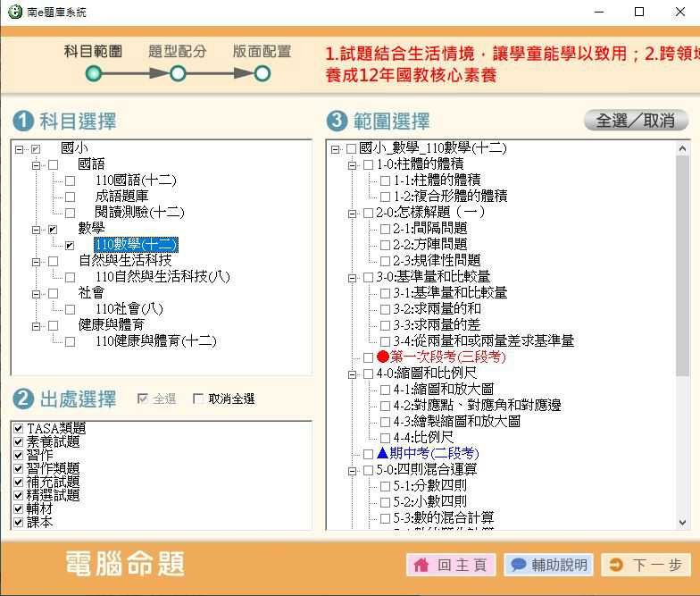Viewport: 700px width, 596px height.
Task: Collapse the 國小 root node
Action: (x=19, y=149)
